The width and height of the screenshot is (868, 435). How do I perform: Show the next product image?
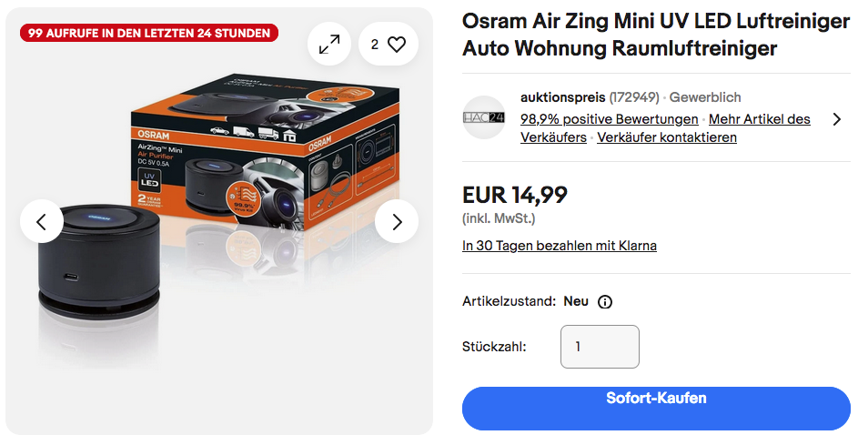[397, 221]
